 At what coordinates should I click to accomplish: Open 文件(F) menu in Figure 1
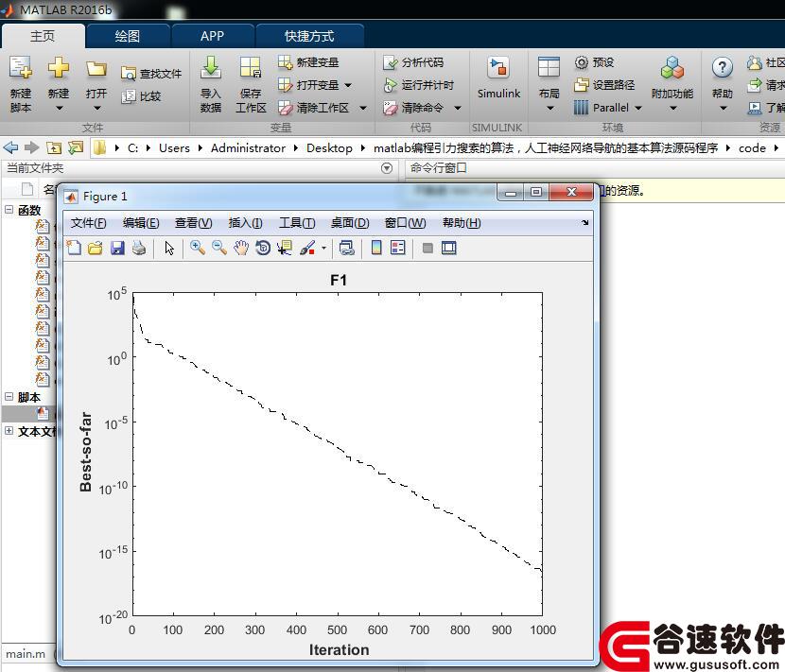coord(89,223)
